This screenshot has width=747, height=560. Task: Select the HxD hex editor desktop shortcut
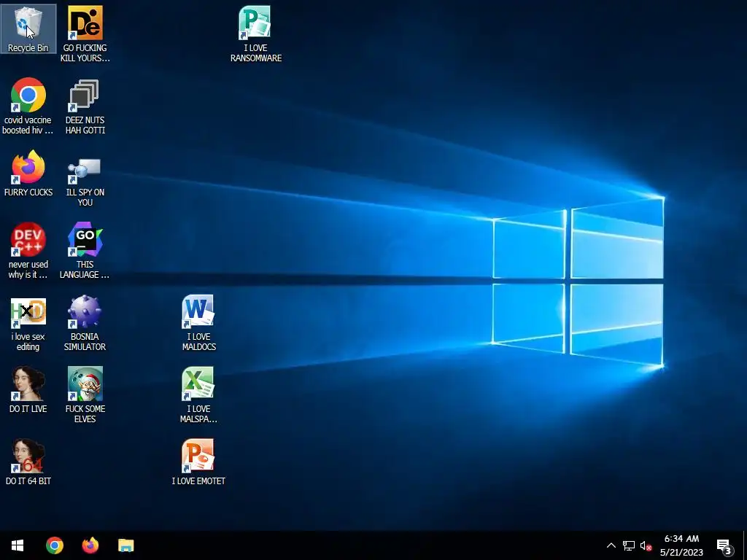click(x=28, y=323)
